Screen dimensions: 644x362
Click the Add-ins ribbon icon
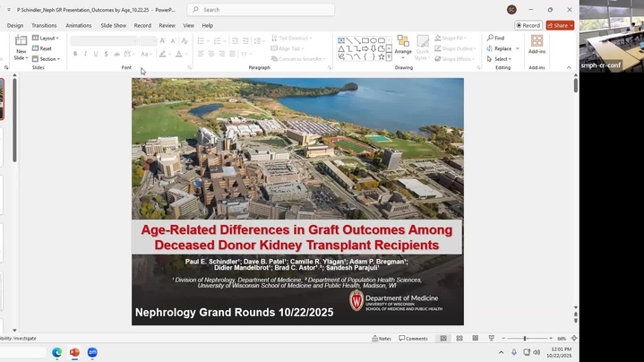537,43
